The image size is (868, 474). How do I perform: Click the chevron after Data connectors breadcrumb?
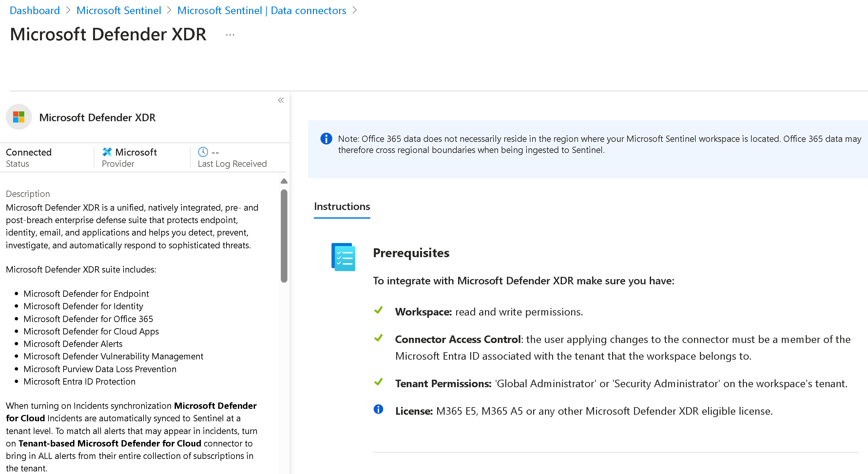pos(355,10)
